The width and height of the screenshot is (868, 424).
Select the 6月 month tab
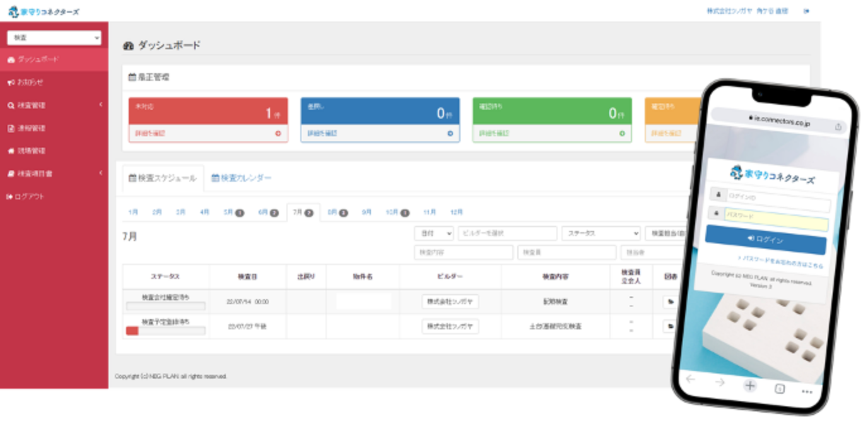pos(267,213)
